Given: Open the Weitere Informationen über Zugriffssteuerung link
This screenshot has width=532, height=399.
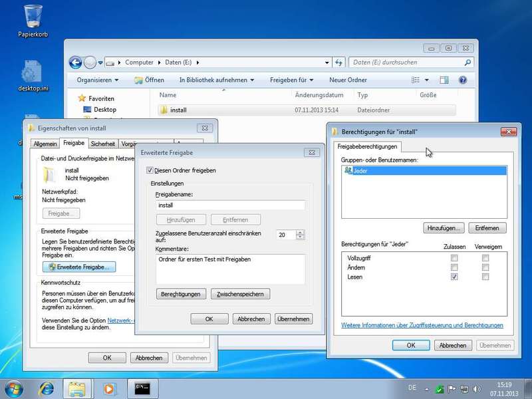Looking at the screenshot, I should (422, 325).
